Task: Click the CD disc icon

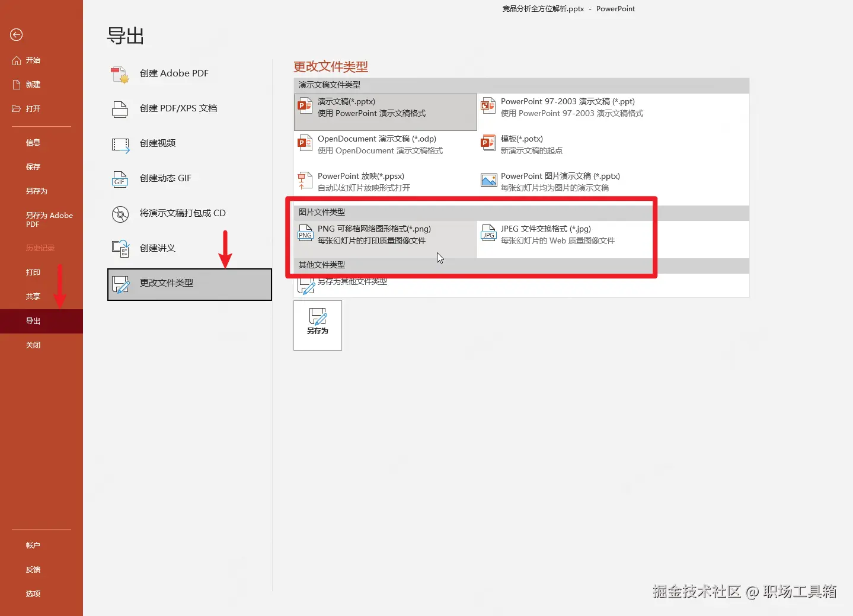Action: pyautogui.click(x=120, y=214)
